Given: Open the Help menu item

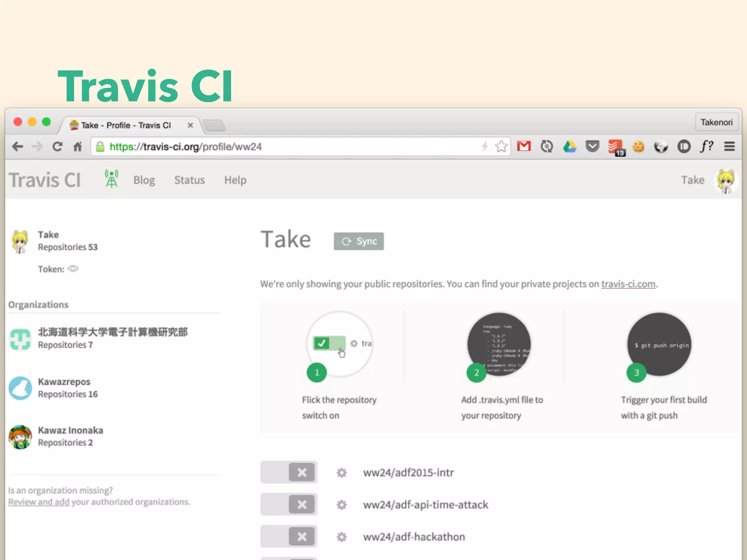Looking at the screenshot, I should point(235,180).
